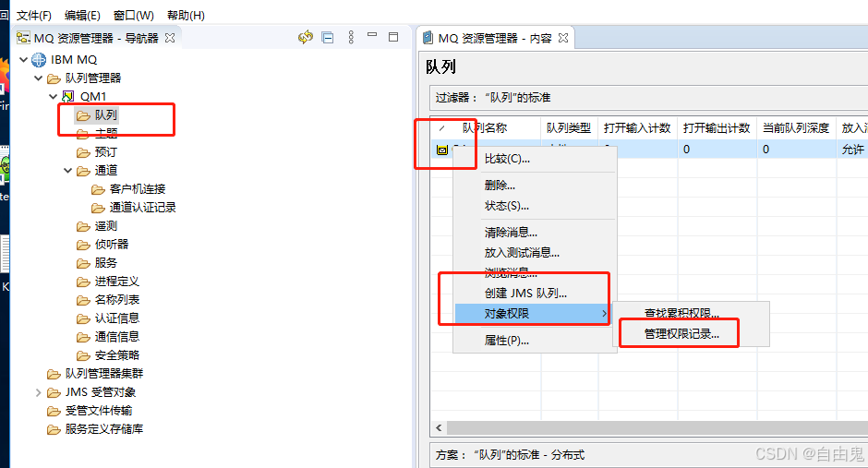Viewport: 868px width, 468px height.
Task: Close the MQ 资源管理器 - 导航器 tab
Action: (170, 38)
